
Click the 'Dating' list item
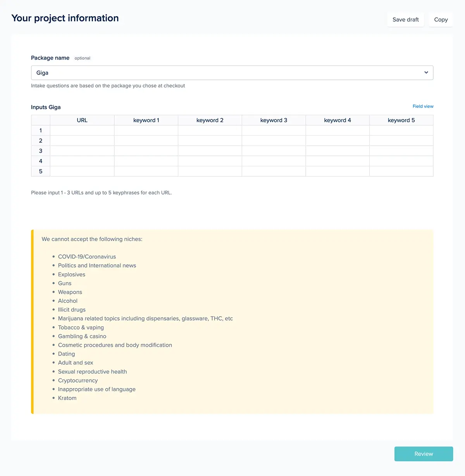67,354
